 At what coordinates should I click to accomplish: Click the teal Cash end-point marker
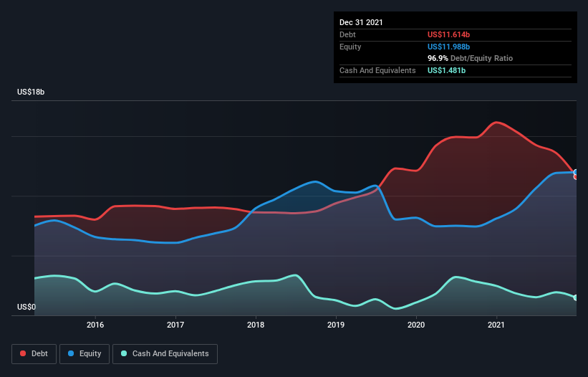(576, 297)
